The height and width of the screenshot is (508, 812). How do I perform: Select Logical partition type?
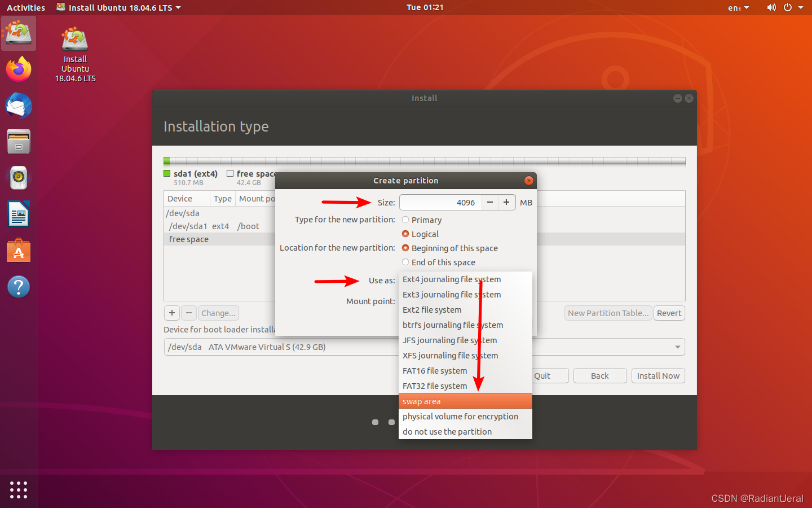[x=420, y=234]
